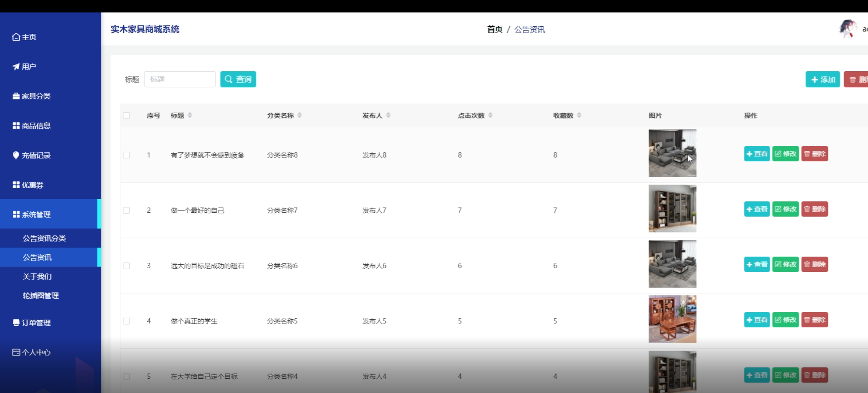Image resolution: width=868 pixels, height=393 pixels.
Task: Tick the checkbox for row 3
Action: coord(126,266)
